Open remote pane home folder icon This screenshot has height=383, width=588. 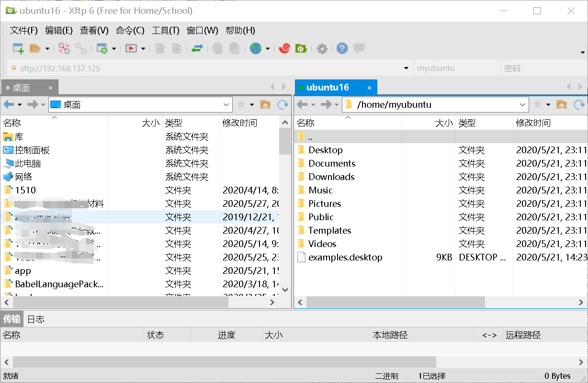click(x=561, y=104)
